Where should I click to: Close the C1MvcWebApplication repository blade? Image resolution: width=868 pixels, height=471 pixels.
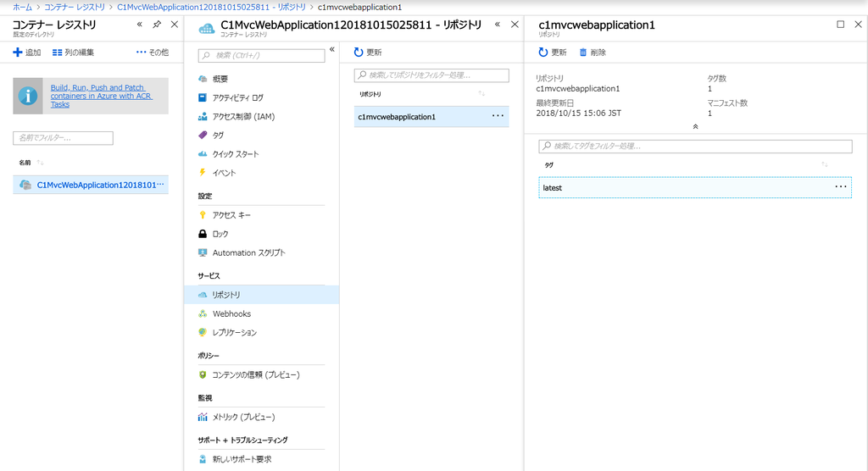click(x=515, y=25)
